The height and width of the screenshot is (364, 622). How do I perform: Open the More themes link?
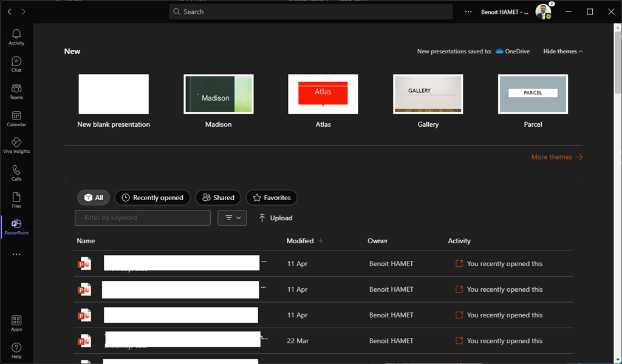click(556, 157)
